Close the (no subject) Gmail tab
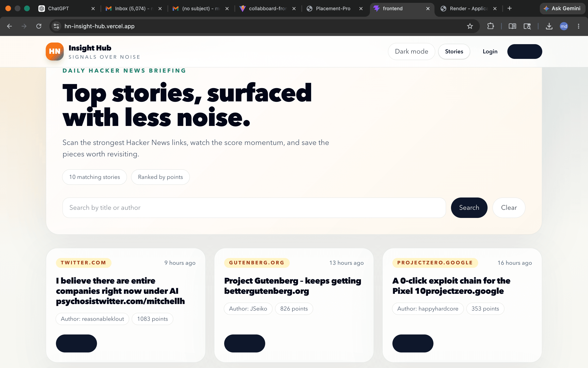This screenshot has width=588, height=368. [227, 9]
